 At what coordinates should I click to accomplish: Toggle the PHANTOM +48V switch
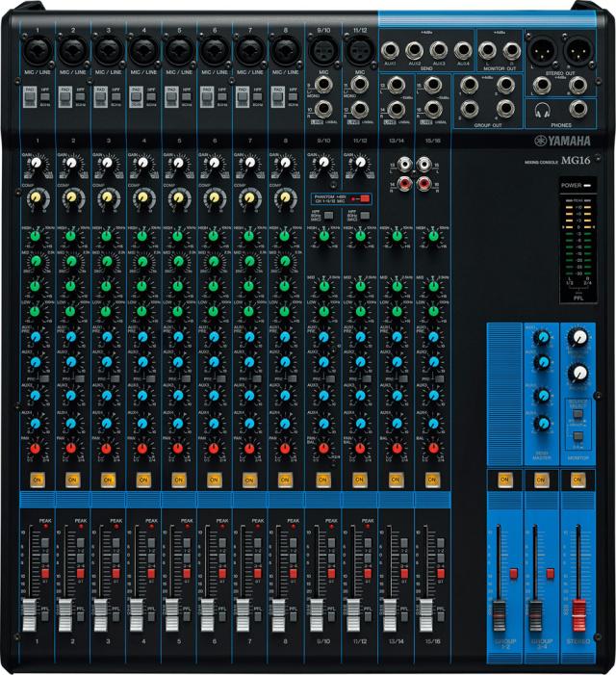365,199
